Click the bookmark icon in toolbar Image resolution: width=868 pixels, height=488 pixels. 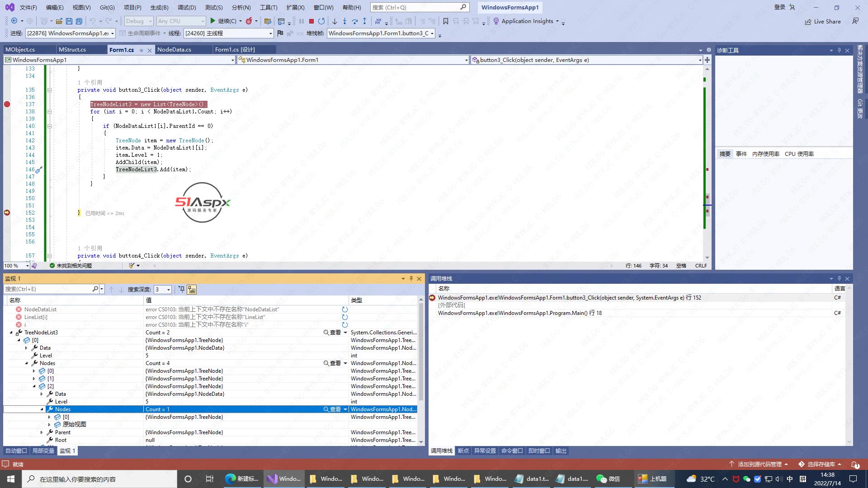446,21
